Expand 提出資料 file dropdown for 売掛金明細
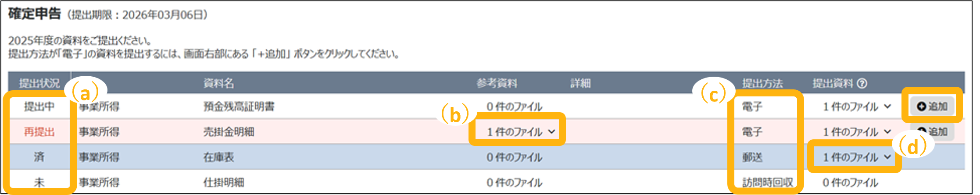Screen dimensions: 980x195 pos(857,132)
